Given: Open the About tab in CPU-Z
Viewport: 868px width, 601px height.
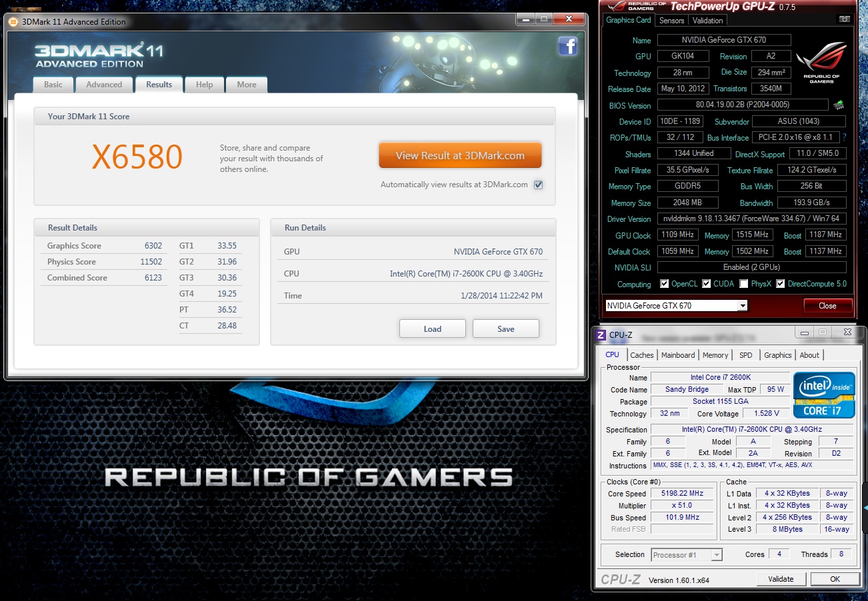Looking at the screenshot, I should tap(809, 355).
